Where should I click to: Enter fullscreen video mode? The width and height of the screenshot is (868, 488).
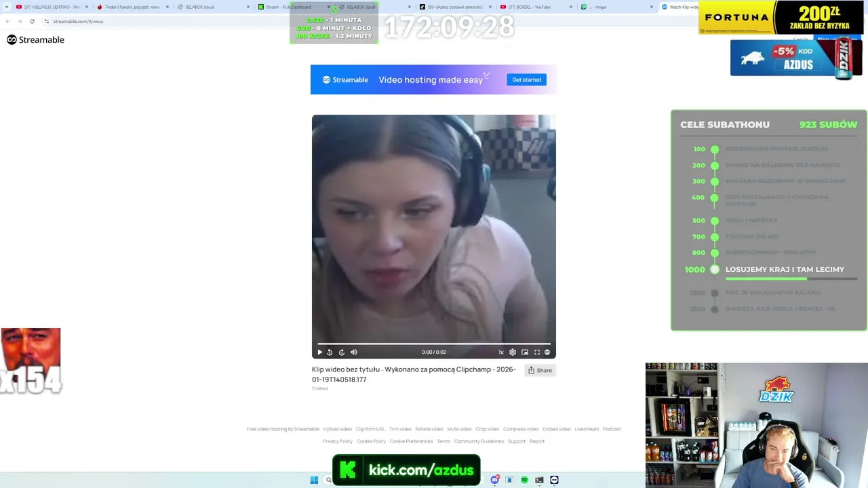537,352
